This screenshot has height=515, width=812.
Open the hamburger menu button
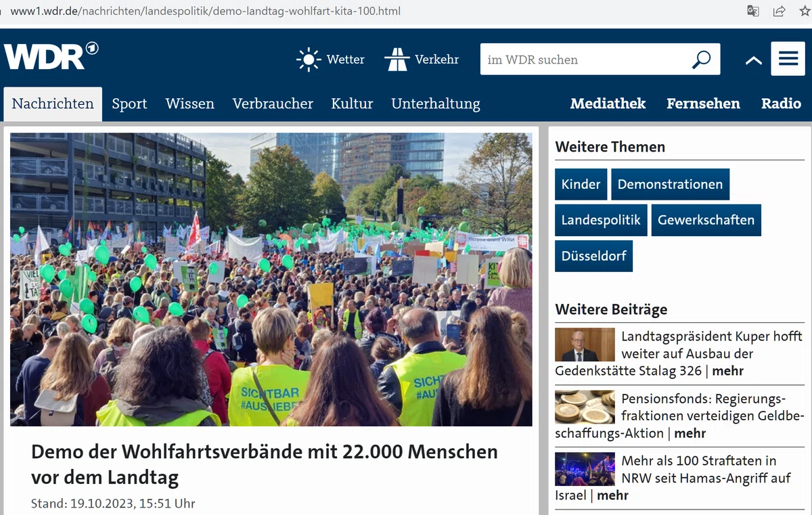788,59
